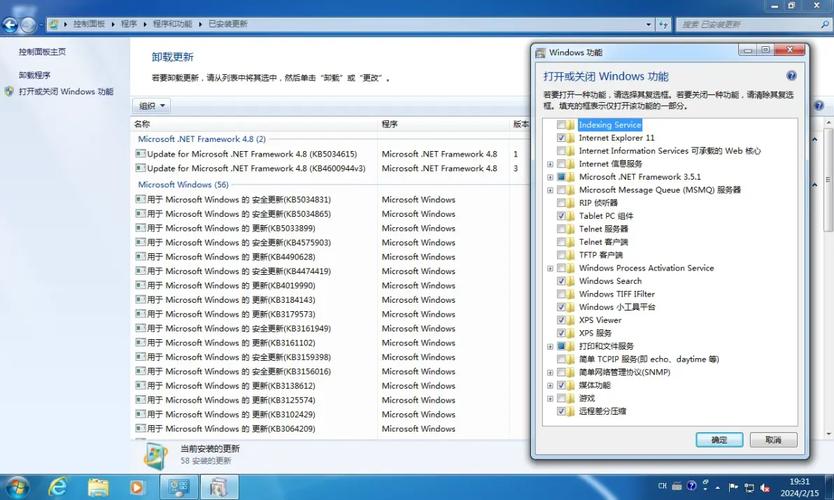Viewport: 834px width, 500px height.
Task: Uncheck the Windows Search checkbox
Action: (x=561, y=281)
